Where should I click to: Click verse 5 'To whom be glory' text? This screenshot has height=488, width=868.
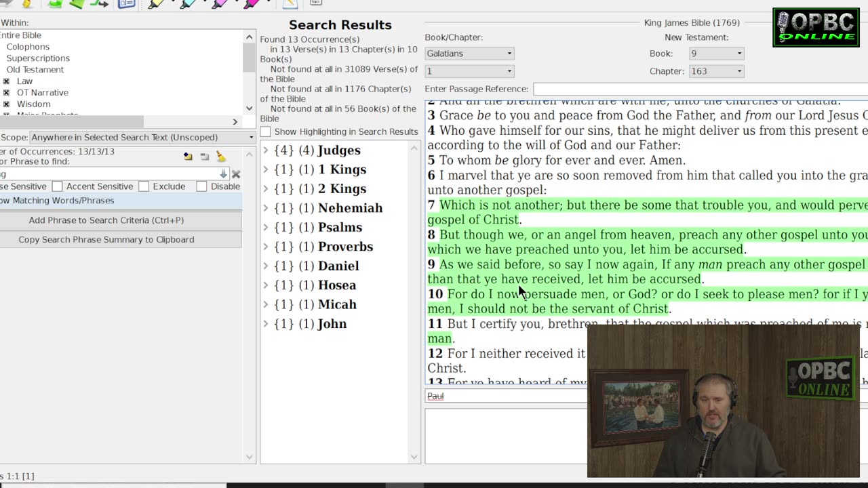(x=557, y=161)
